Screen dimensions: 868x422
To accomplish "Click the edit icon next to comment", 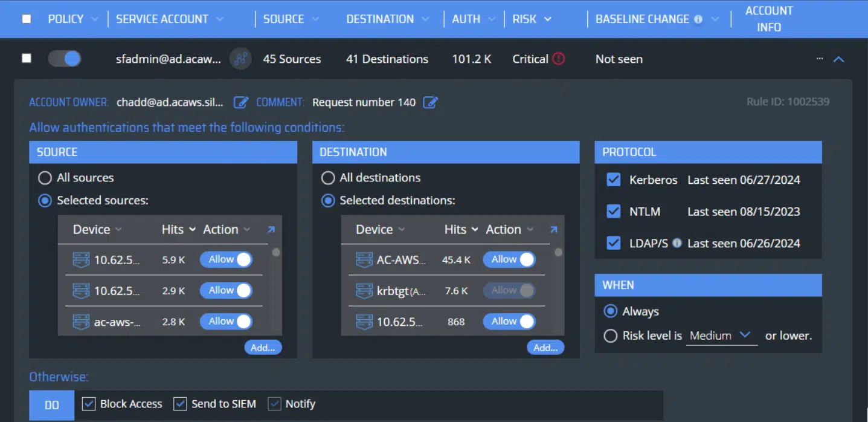I will 430,102.
